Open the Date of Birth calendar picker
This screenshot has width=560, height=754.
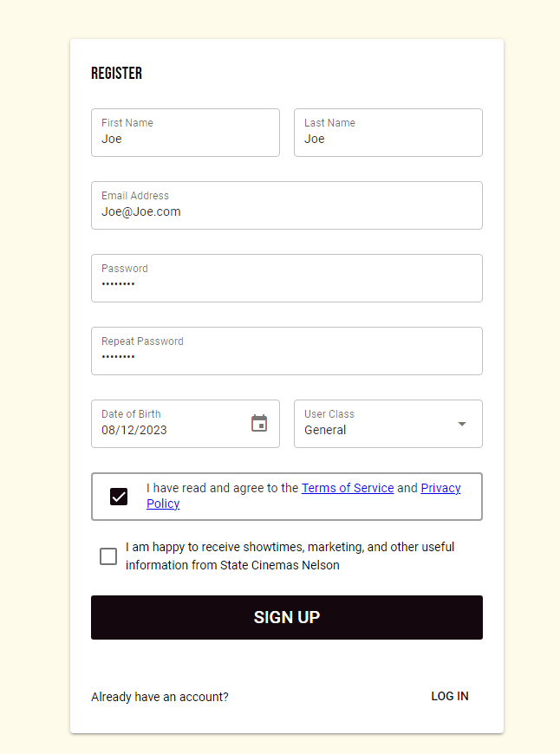click(259, 423)
